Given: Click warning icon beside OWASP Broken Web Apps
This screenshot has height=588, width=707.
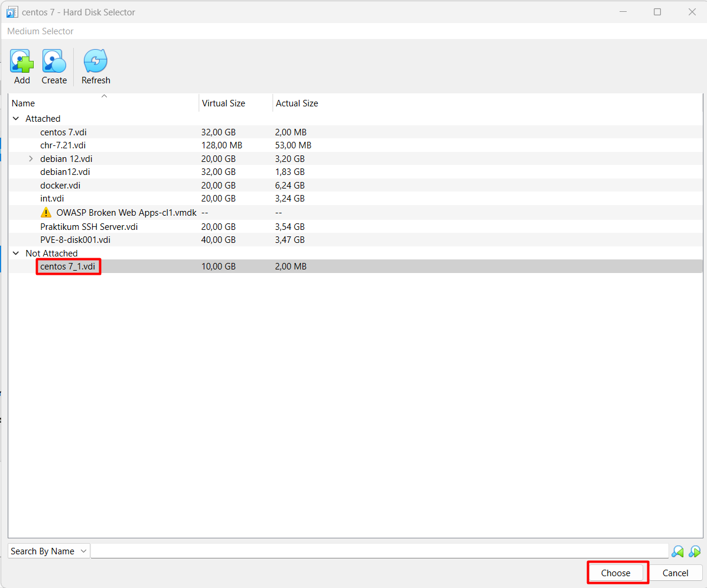Looking at the screenshot, I should pos(46,213).
